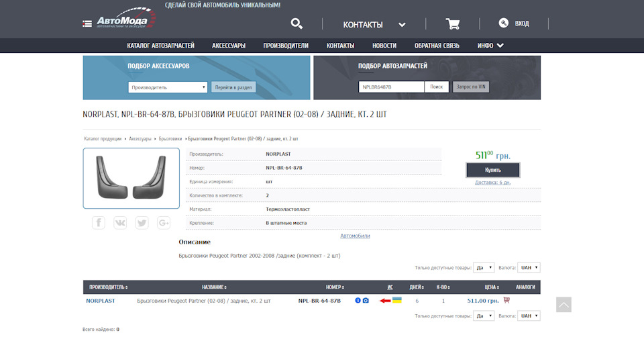Click the Запрос по VIN button
Image resolution: width=644 pixels, height=341 pixels.
pyautogui.click(x=471, y=87)
